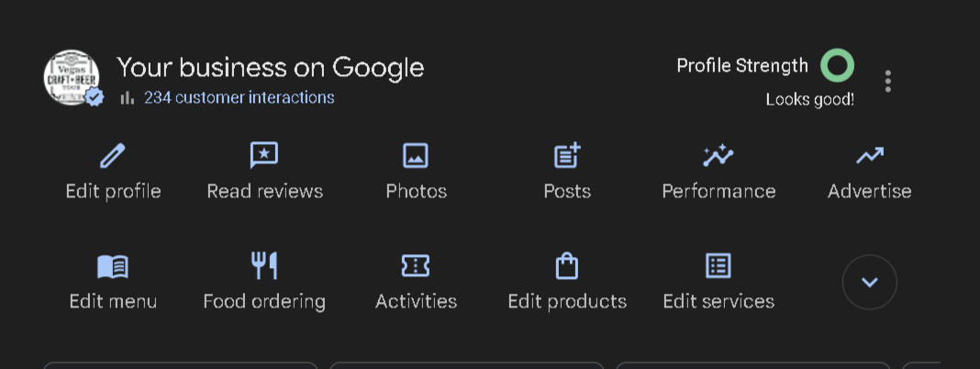Image resolution: width=980 pixels, height=369 pixels.
Task: Click the "Looks good!" status text
Action: [x=809, y=99]
